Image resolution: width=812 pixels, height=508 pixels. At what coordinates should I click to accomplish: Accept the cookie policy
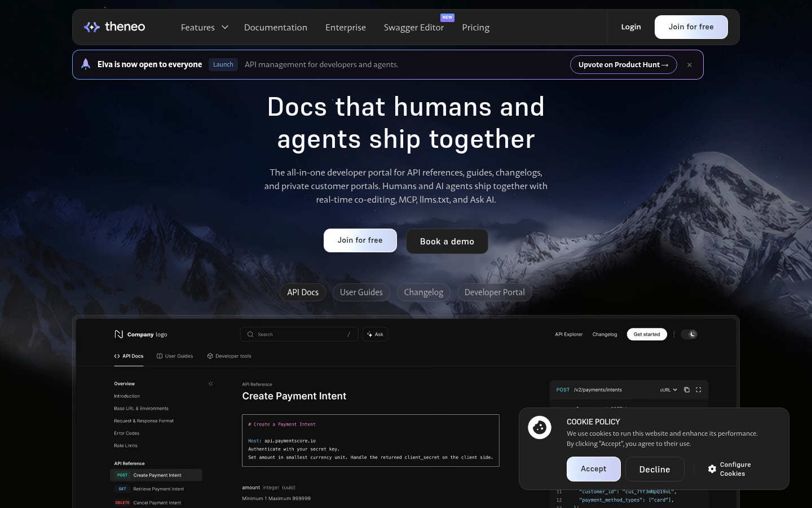tap(594, 469)
